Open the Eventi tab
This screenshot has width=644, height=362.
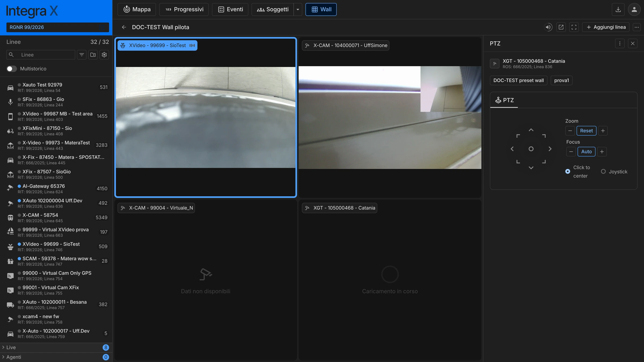230,9
